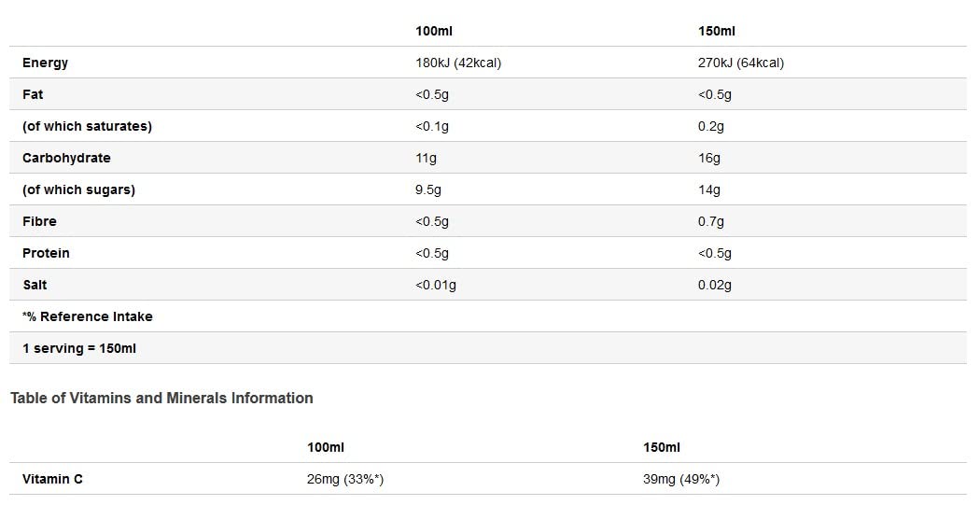Click the 39mg (49%*) vitamin value
The image size is (980, 505).
tap(680, 479)
